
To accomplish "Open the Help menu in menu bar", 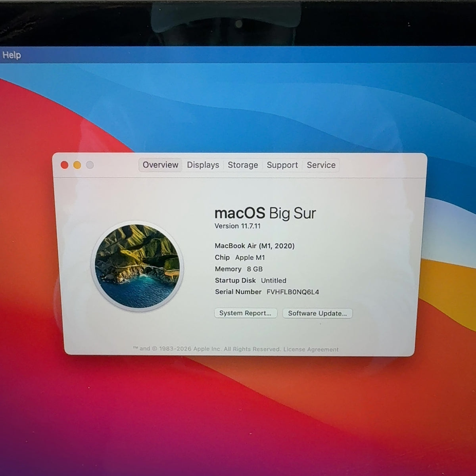I will pos(12,55).
